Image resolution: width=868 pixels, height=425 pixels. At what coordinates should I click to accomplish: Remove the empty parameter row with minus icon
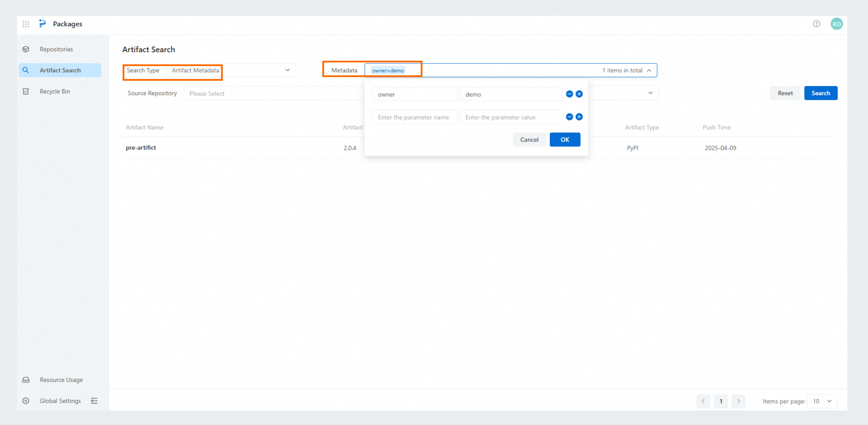(569, 117)
